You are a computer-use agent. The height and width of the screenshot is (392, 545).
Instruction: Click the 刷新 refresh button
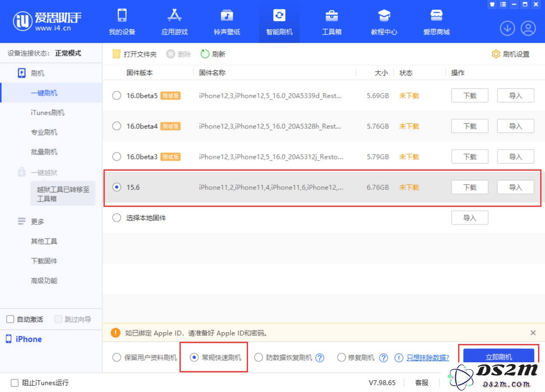[x=213, y=54]
